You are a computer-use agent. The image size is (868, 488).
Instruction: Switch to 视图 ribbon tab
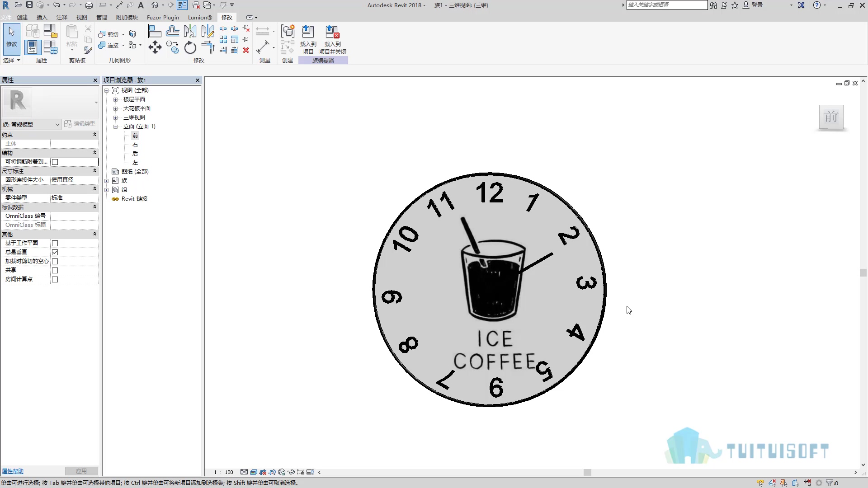(x=81, y=17)
